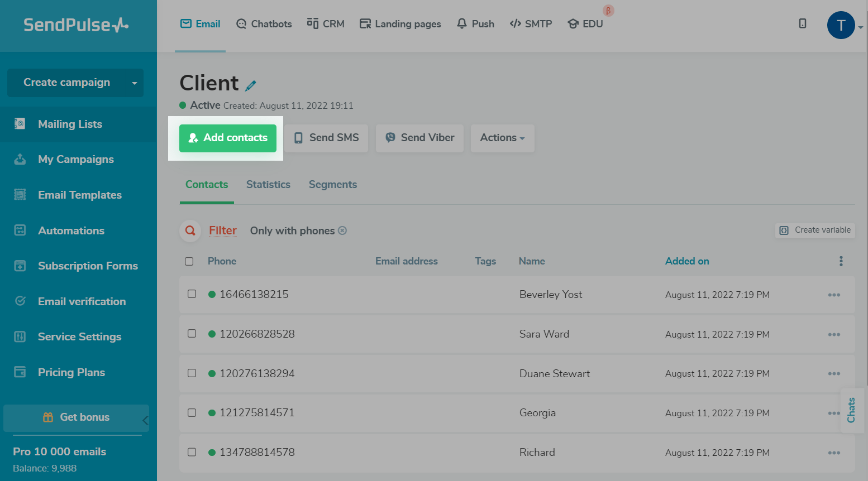Screen dimensions: 868x481
Task: Click the pencil icon to rename Client
Action: [x=251, y=85]
